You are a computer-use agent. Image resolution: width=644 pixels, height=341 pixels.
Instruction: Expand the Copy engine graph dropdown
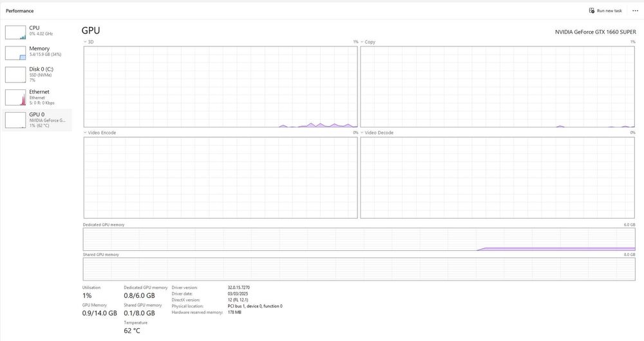click(x=362, y=42)
